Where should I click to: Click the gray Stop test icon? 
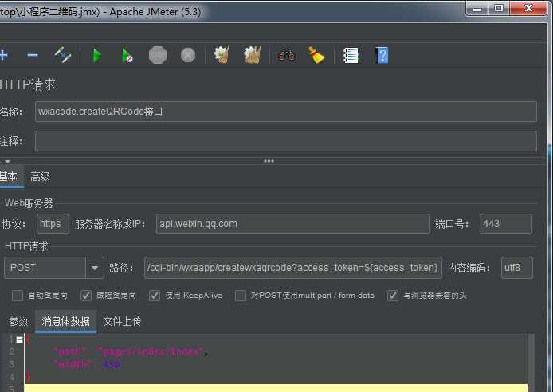pyautogui.click(x=158, y=55)
